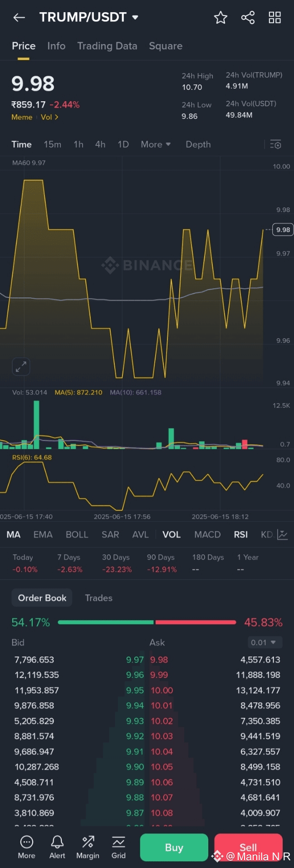Tap the back arrow icon

point(19,18)
